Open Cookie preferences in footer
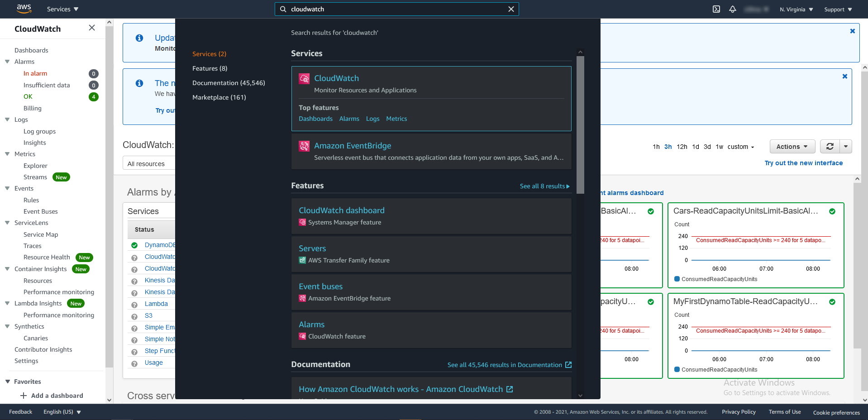The image size is (868, 420). 836,412
